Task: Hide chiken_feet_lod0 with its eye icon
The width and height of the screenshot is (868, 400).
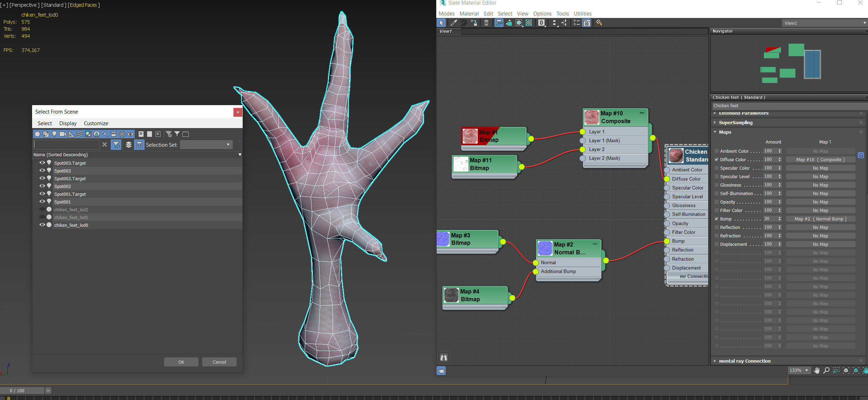Action: click(x=42, y=225)
